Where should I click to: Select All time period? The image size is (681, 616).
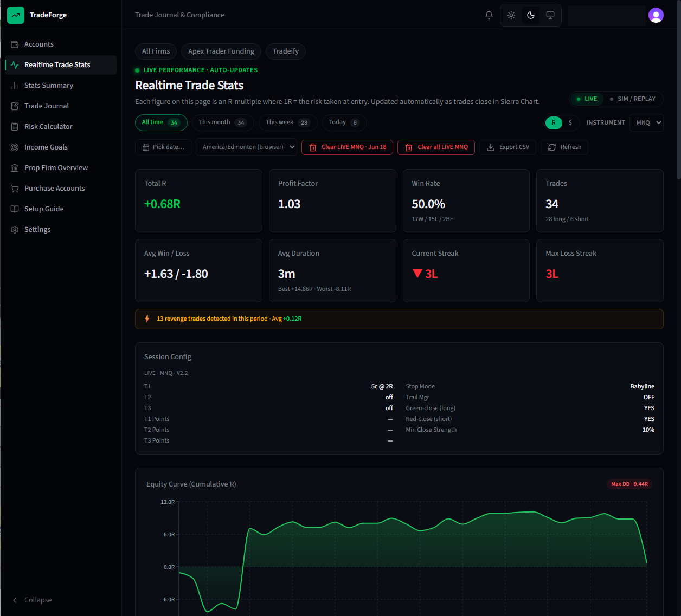(x=161, y=122)
